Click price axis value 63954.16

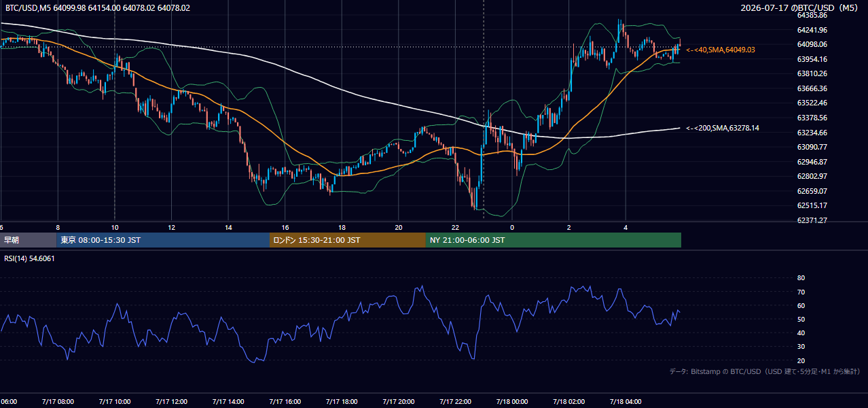pyautogui.click(x=812, y=59)
